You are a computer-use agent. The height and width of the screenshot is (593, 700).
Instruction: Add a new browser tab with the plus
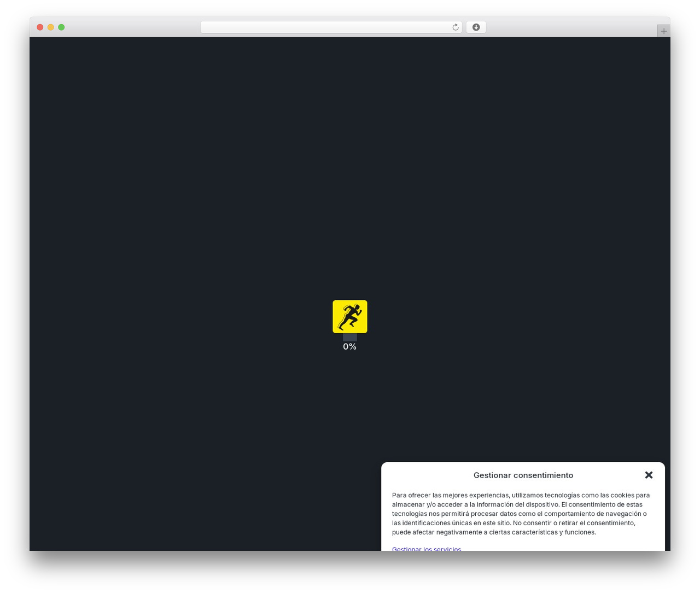(x=663, y=31)
